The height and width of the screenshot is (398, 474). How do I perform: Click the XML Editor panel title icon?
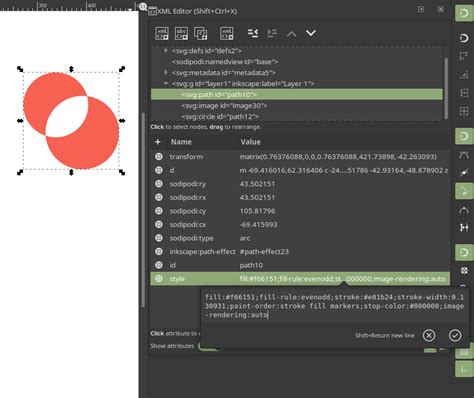pyautogui.click(x=152, y=11)
